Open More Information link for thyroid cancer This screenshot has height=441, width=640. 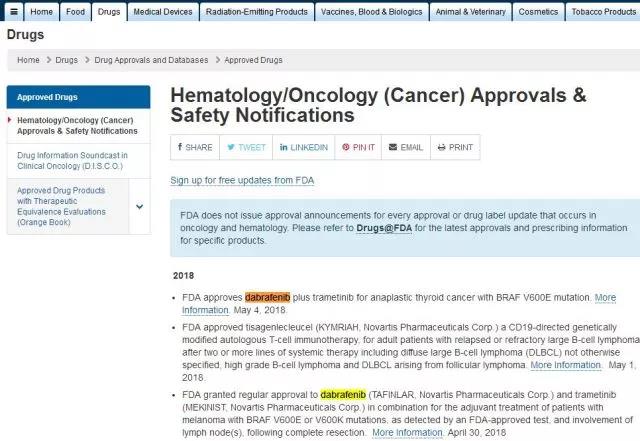point(605,298)
